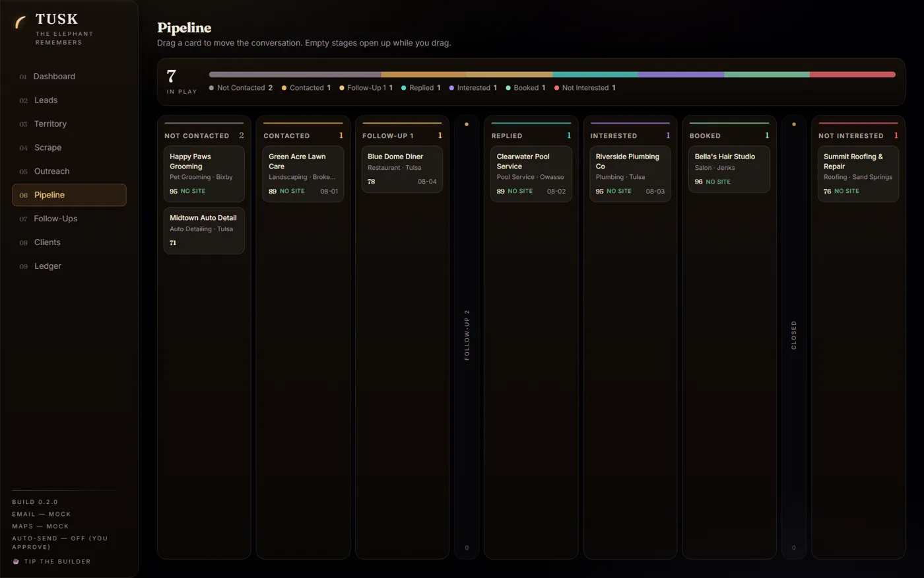The width and height of the screenshot is (924, 578).
Task: Click MAPS — MOCK status text
Action: point(40,526)
